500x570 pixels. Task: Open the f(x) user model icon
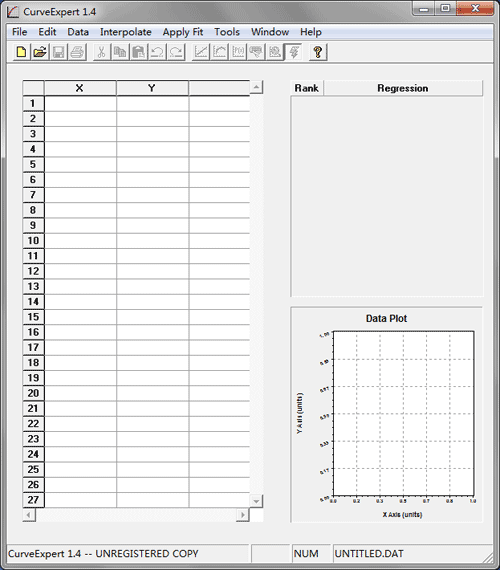(238, 52)
